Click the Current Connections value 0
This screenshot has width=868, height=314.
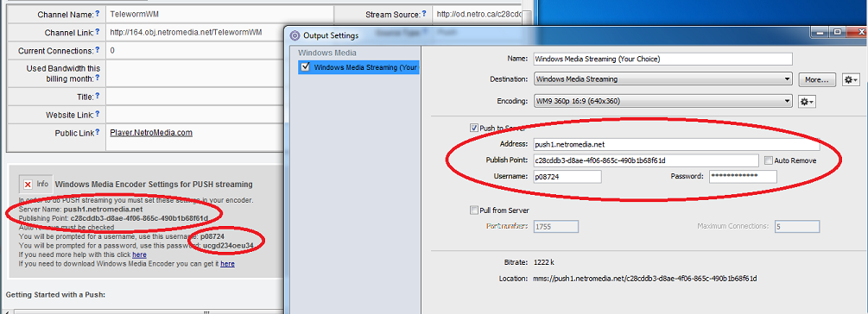(112, 50)
